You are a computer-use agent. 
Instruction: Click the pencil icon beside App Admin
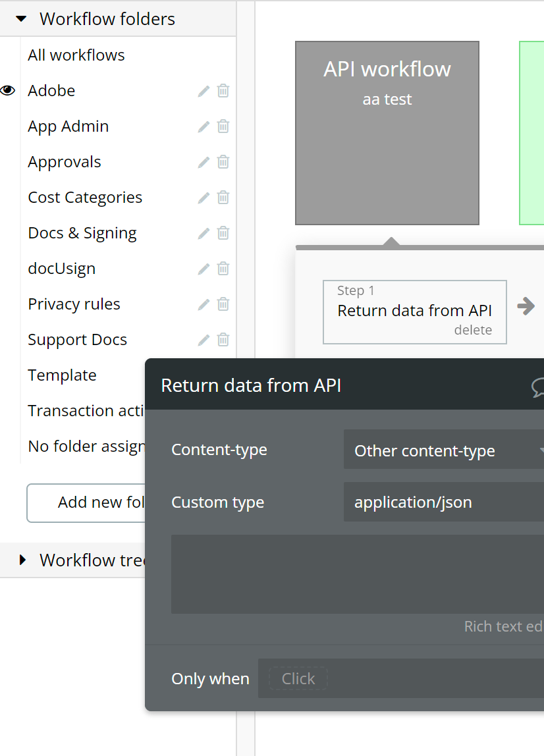(204, 126)
